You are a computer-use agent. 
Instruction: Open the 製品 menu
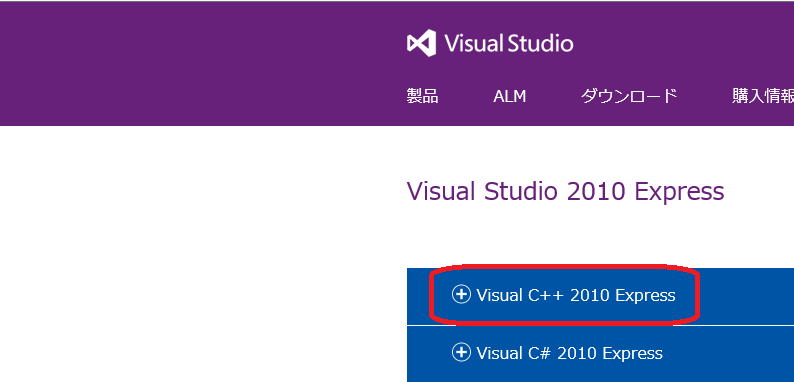(422, 96)
